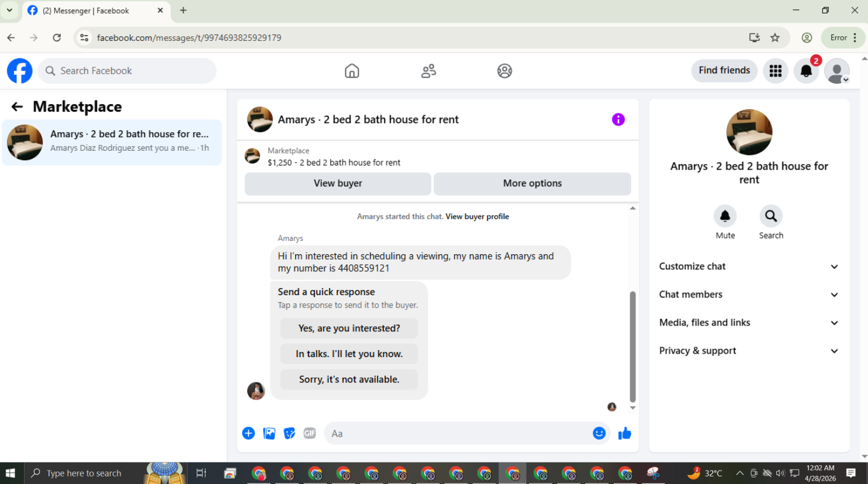Open the Windows Start menu
Screen dimensions: 868x484
tap(10, 473)
